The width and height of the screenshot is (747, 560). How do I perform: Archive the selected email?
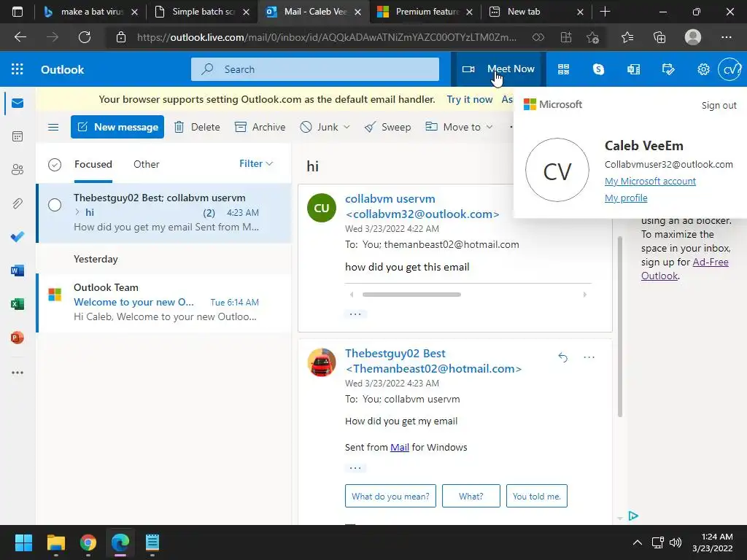coord(260,127)
